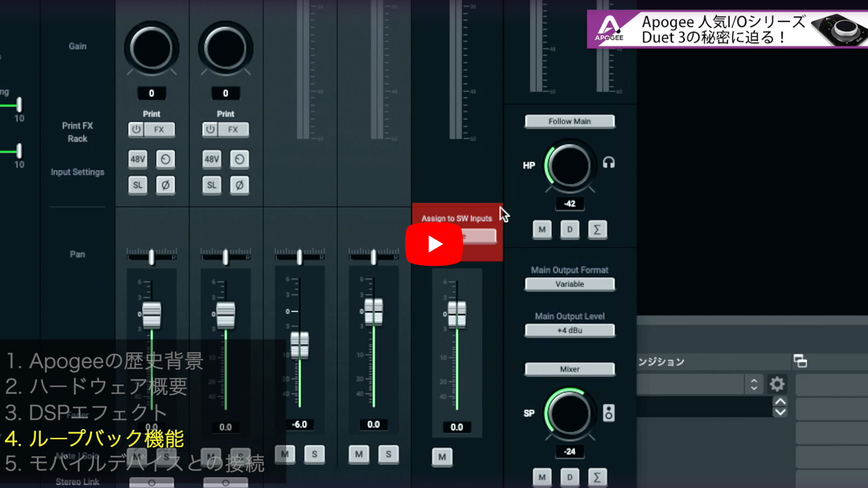Click channel 1 input type round icon
The image size is (868, 488).
[x=165, y=159]
